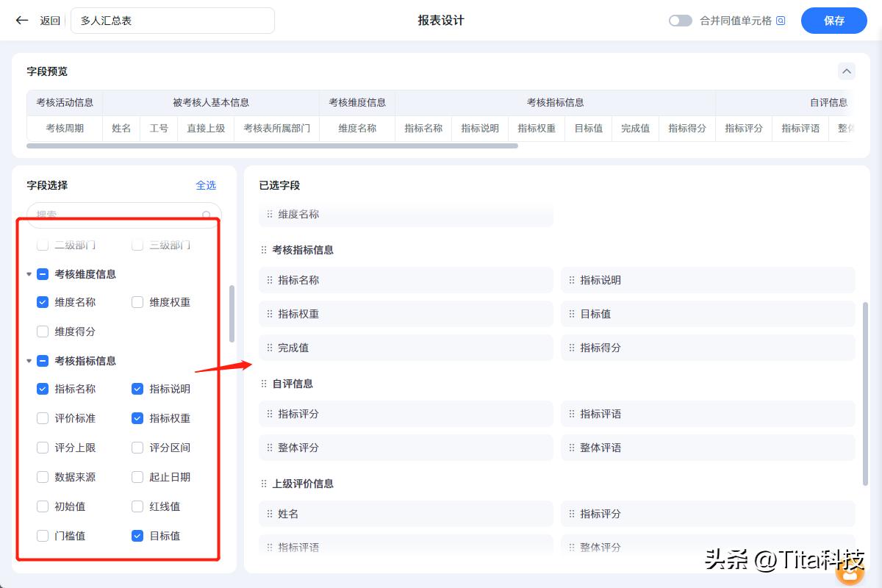The height and width of the screenshot is (588, 882).
Task: Click drag handle of 整体评语 field
Action: tap(572, 448)
